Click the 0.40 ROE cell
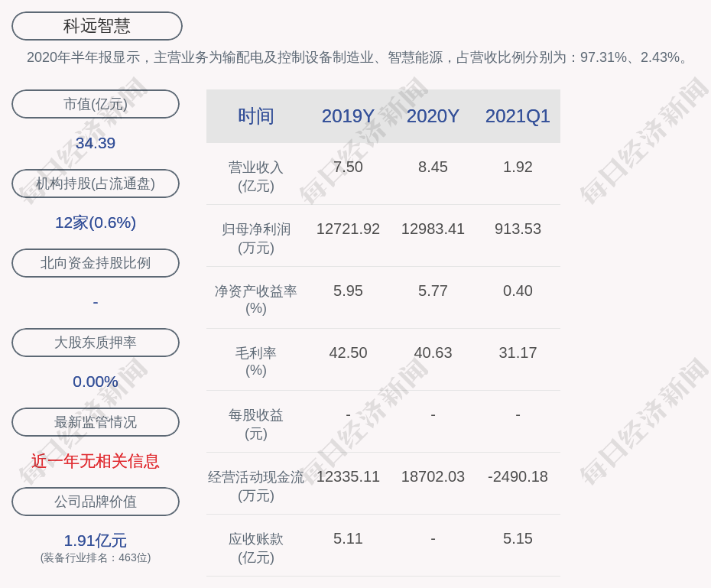711x588 pixels. point(518,291)
